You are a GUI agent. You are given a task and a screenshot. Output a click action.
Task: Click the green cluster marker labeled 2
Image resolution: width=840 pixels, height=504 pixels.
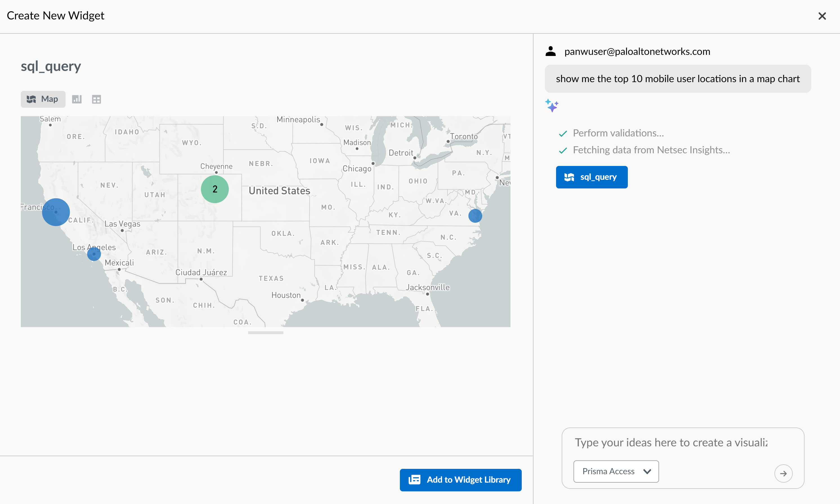coord(215,189)
